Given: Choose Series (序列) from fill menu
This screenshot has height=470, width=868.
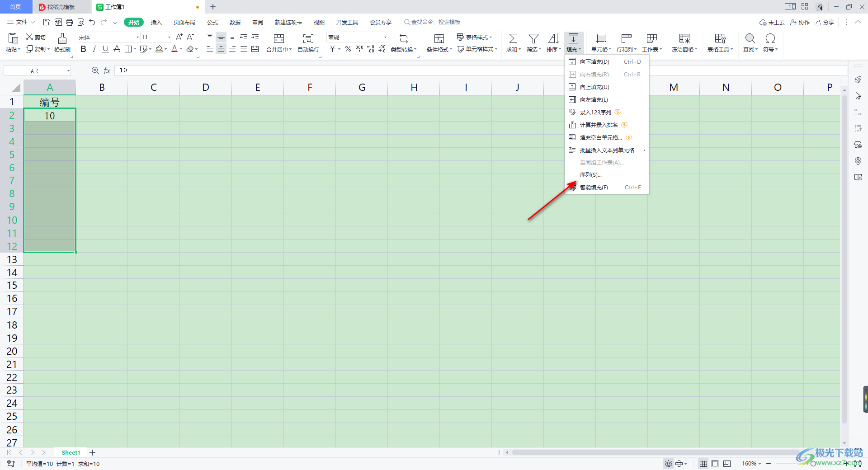Looking at the screenshot, I should 607,174.
